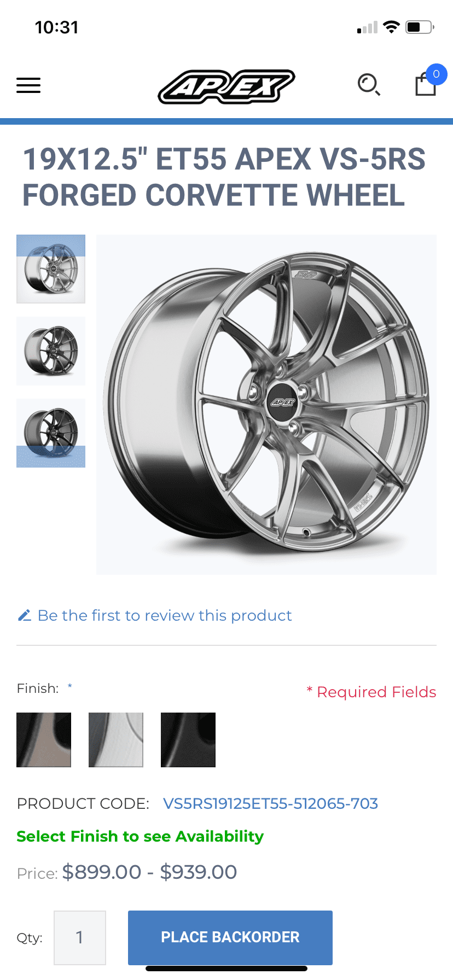View the shopping cart bag
The height and width of the screenshot is (980, 453).
pos(426,85)
